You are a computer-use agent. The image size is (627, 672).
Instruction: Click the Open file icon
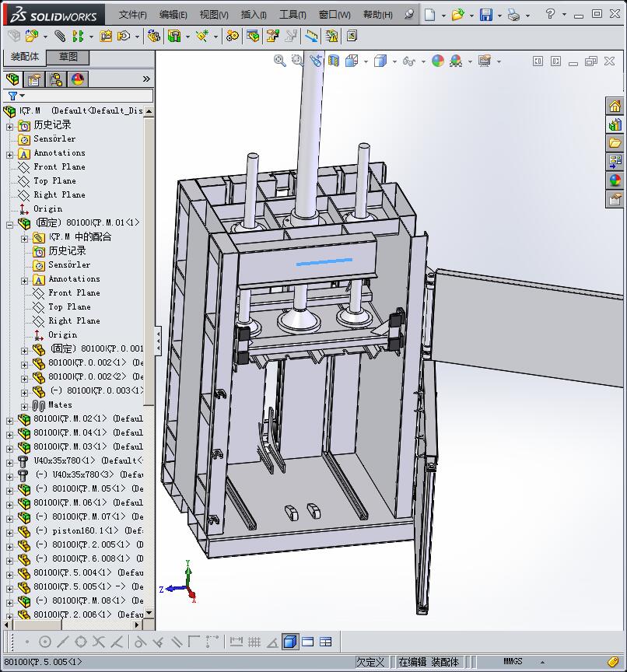click(457, 15)
